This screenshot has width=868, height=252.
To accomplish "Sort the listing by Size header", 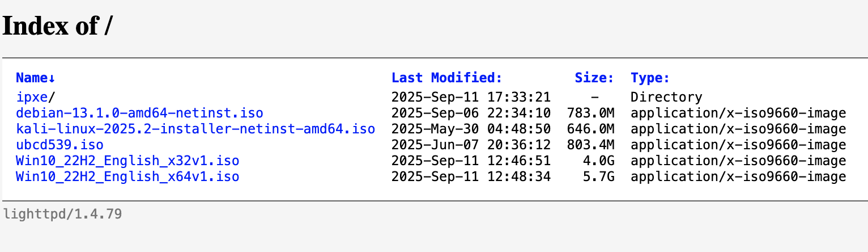I will click(594, 78).
